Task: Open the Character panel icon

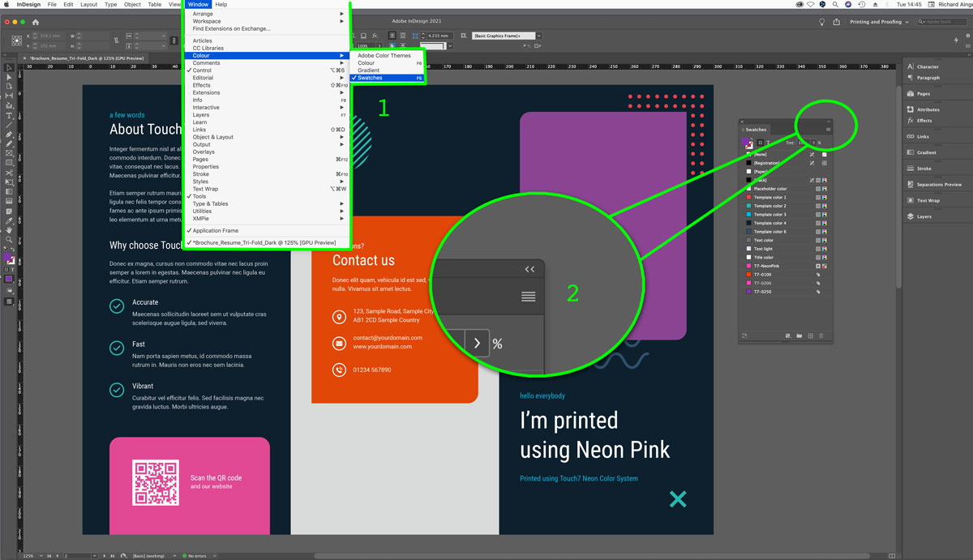Action: pyautogui.click(x=924, y=66)
